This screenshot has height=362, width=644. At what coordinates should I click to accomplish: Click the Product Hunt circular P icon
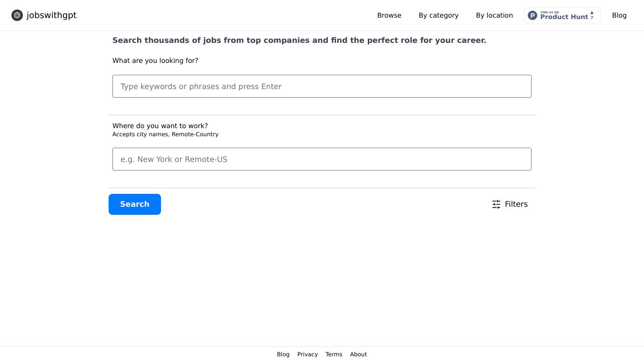point(533,15)
